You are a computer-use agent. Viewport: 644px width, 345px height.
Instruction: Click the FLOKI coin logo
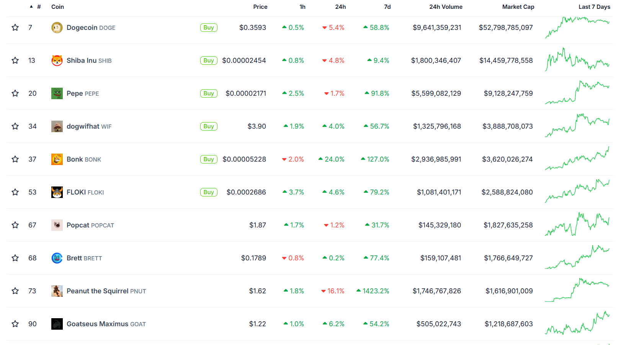[57, 192]
